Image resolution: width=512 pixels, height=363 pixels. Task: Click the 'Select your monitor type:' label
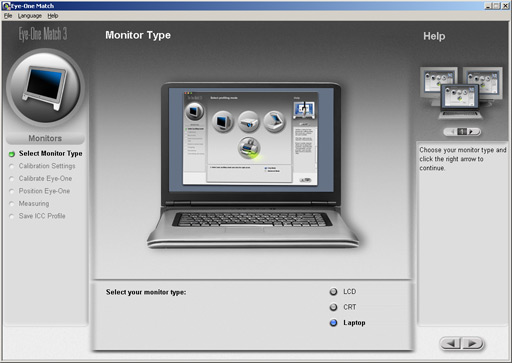146,292
